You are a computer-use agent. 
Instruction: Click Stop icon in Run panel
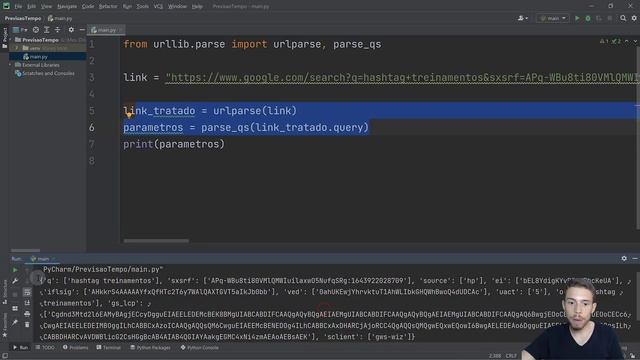(15, 294)
